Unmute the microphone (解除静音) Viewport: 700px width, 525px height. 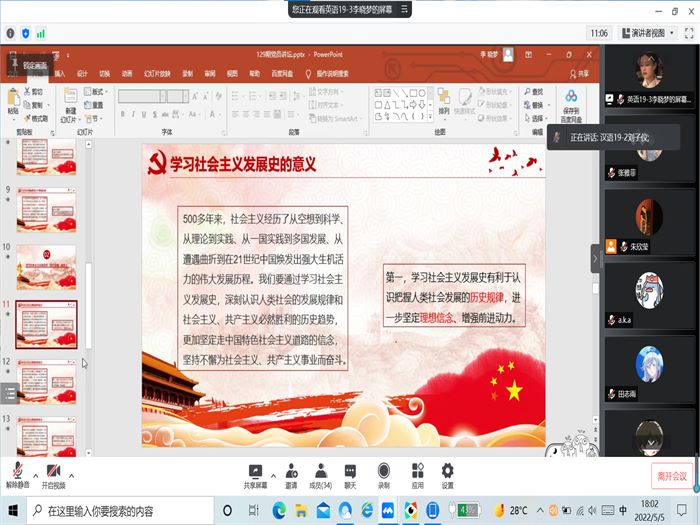17,474
